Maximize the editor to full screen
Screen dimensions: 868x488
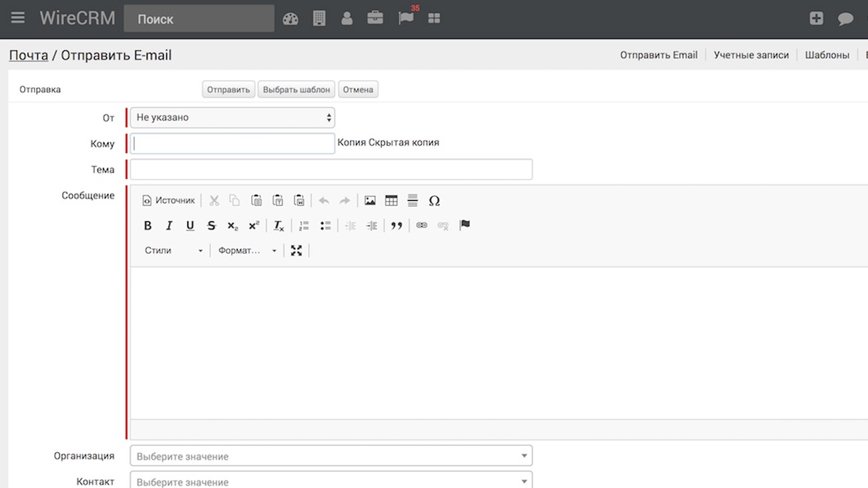pyautogui.click(x=296, y=250)
